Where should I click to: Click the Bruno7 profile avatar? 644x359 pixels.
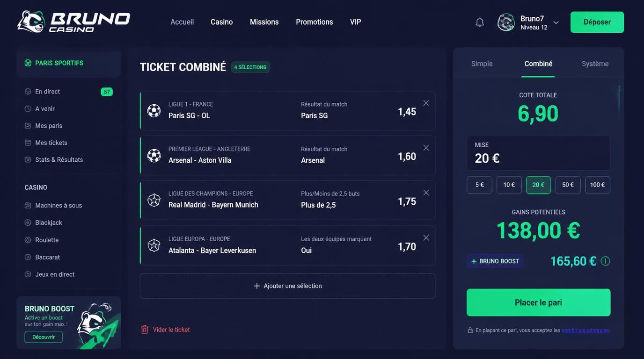pyautogui.click(x=506, y=22)
